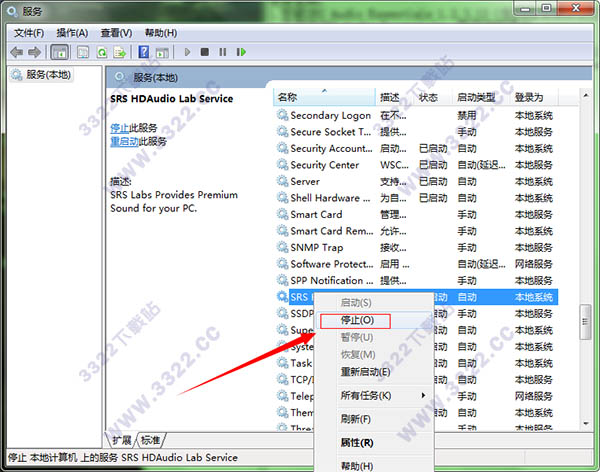Open the 查看(V) menu
This screenshot has height=472, width=600.
click(116, 33)
